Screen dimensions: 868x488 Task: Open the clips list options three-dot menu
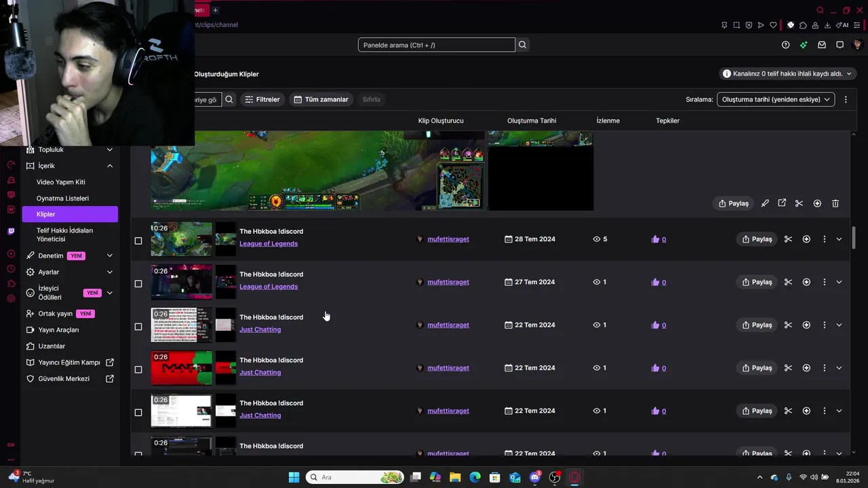click(x=846, y=100)
